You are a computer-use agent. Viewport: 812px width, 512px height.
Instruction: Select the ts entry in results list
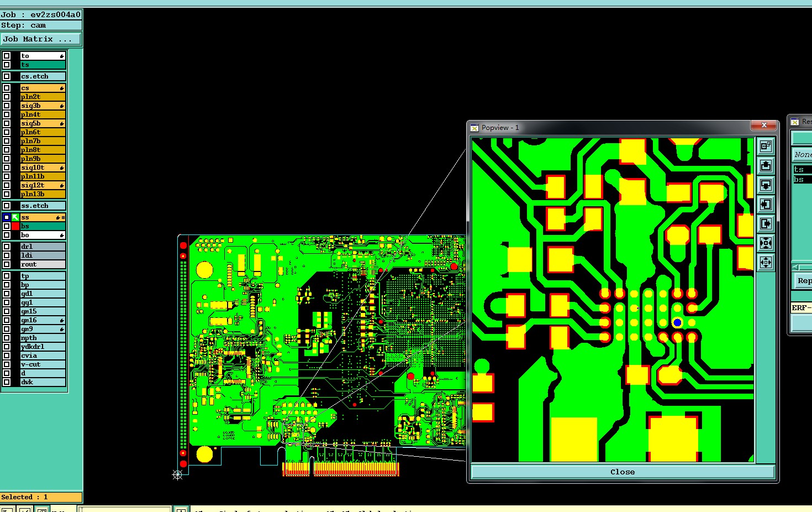802,170
